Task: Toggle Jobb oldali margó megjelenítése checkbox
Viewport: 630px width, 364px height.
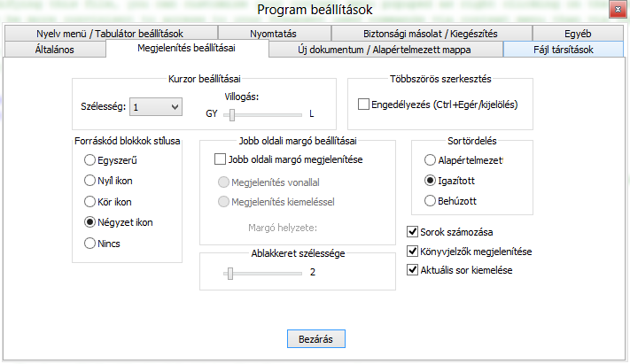Action: click(x=221, y=160)
